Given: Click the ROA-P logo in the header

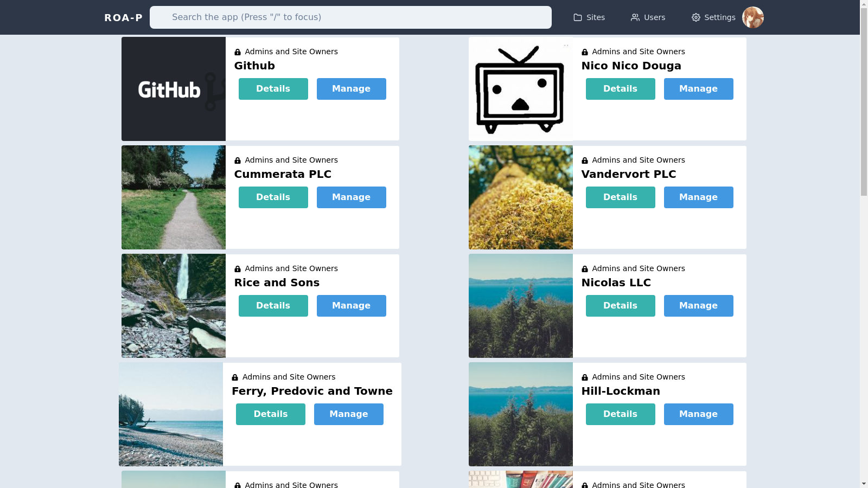Looking at the screenshot, I should tap(123, 17).
